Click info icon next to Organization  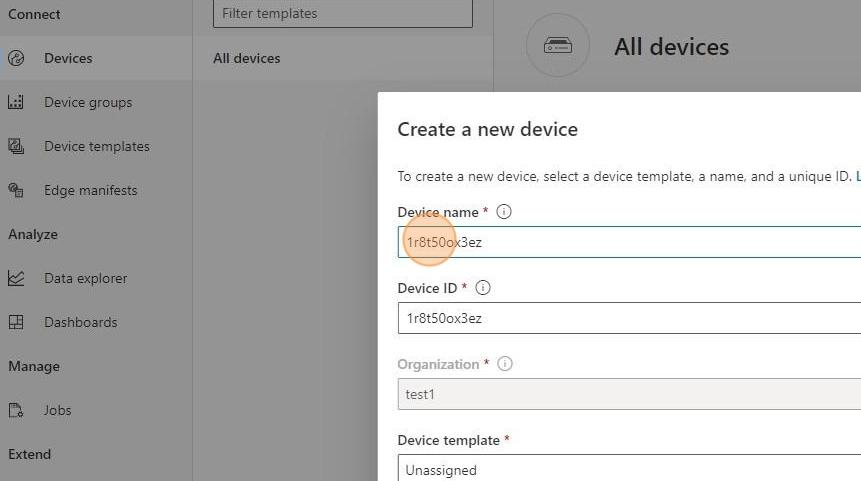[505, 364]
